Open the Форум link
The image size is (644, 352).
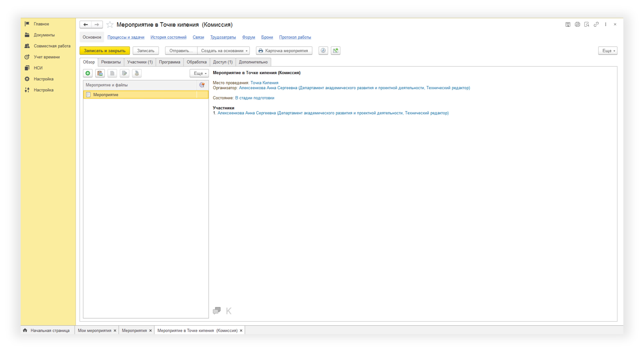[248, 37]
